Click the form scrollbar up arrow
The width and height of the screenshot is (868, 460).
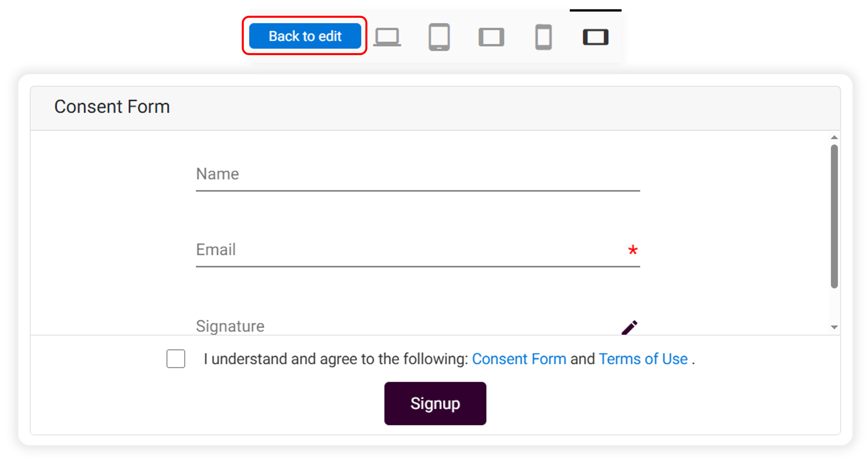(834, 137)
